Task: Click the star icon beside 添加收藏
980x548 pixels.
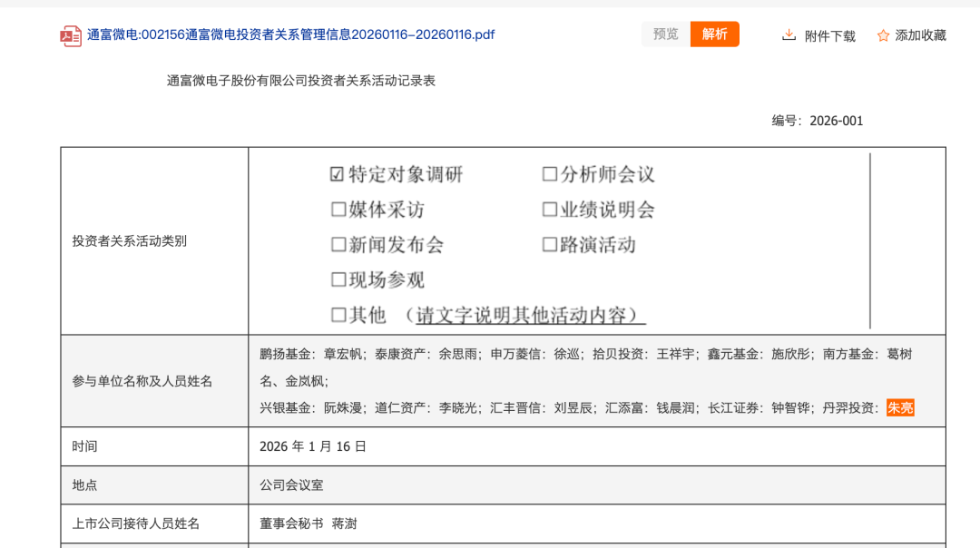Action: tap(881, 34)
